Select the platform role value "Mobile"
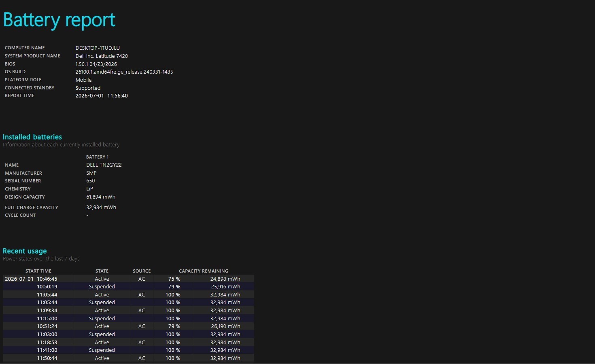 (x=83, y=80)
